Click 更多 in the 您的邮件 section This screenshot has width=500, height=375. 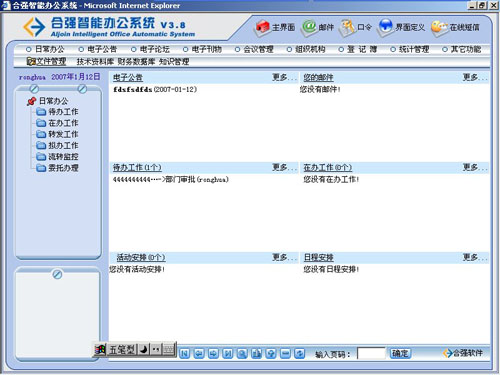[x=475, y=78]
